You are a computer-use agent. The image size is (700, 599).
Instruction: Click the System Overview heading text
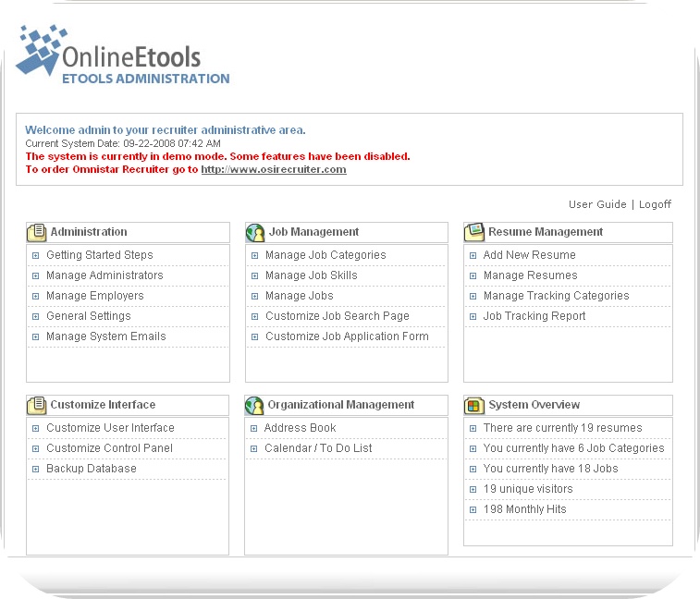[534, 404]
